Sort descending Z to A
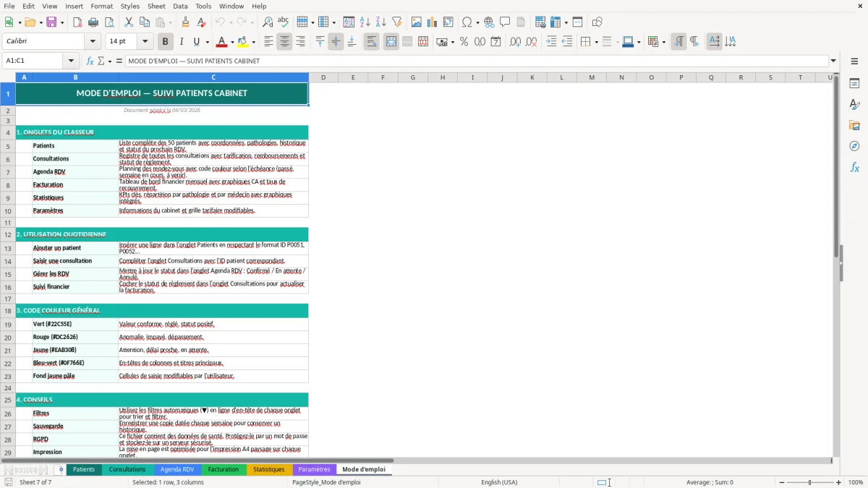The width and height of the screenshot is (868, 488). pos(380,22)
